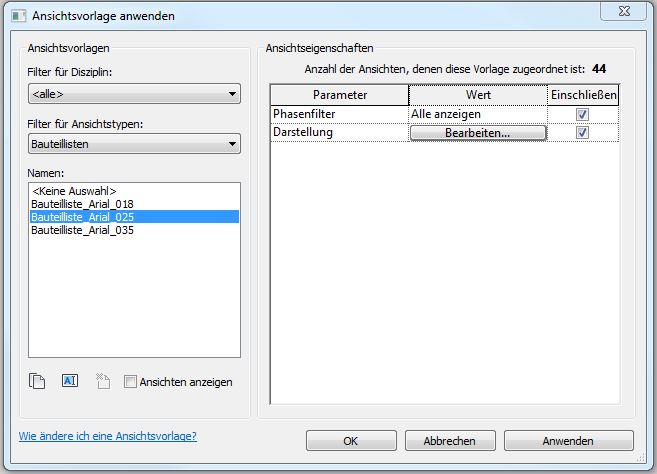Click the duplicate view template icon

pyautogui.click(x=38, y=381)
